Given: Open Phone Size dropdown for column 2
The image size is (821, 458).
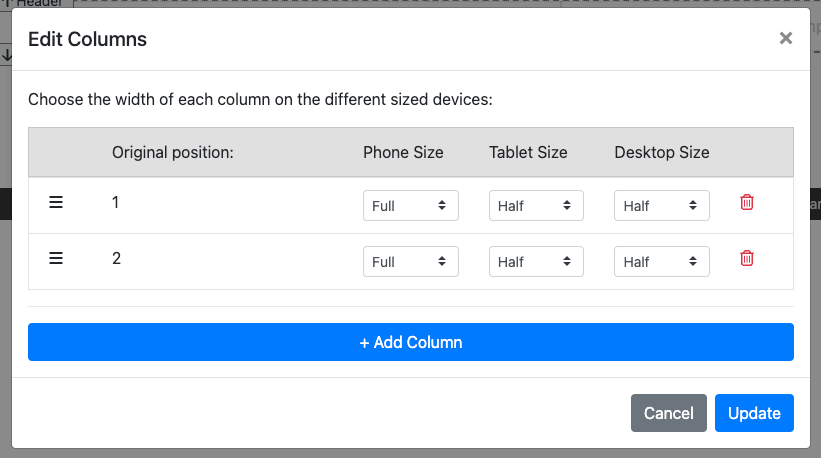Looking at the screenshot, I should pos(410,262).
